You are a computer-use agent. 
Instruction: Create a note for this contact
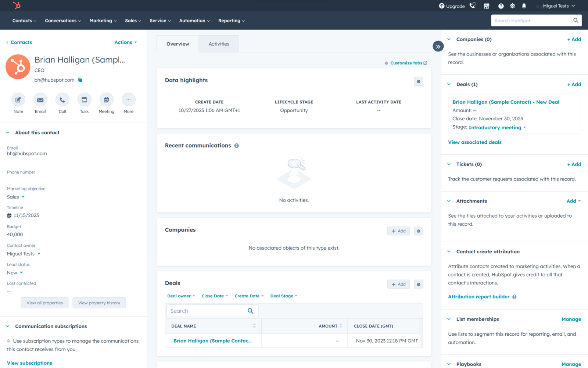coord(18,100)
